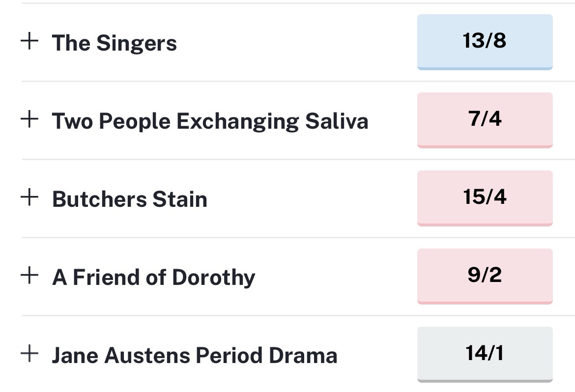Click the grey-shaded odds box
The height and width of the screenshot is (392, 575).
point(485,354)
